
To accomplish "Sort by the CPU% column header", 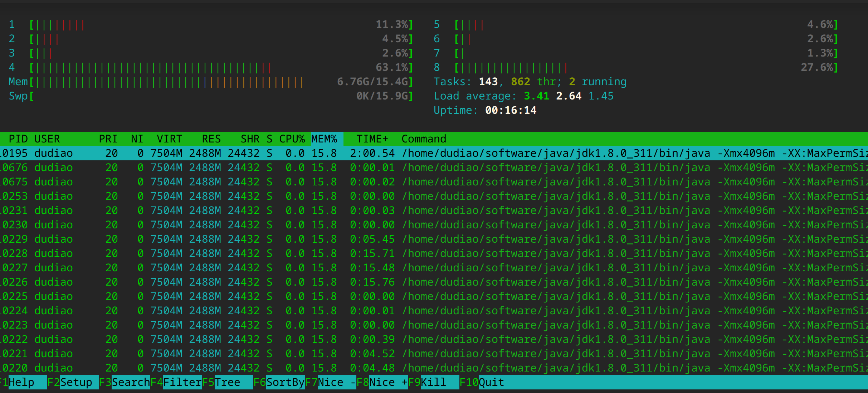I will pos(292,139).
